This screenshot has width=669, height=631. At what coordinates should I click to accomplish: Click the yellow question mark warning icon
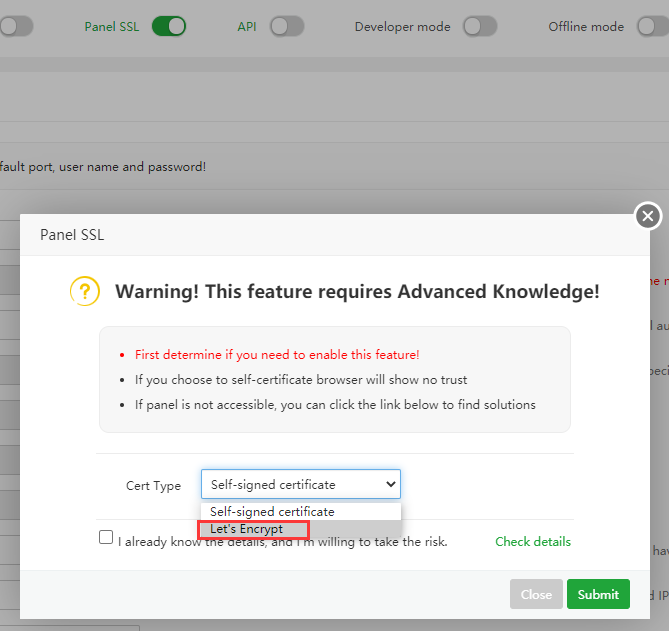85,291
